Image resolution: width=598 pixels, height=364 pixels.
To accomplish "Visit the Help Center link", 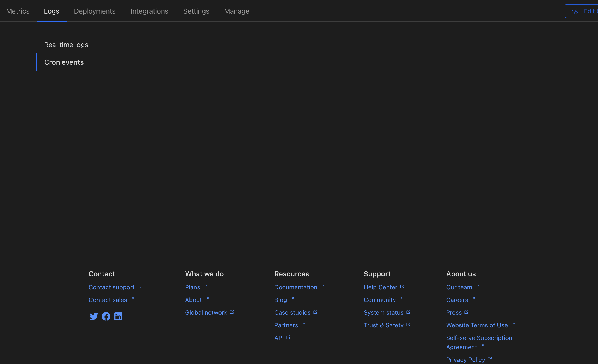I will point(380,287).
